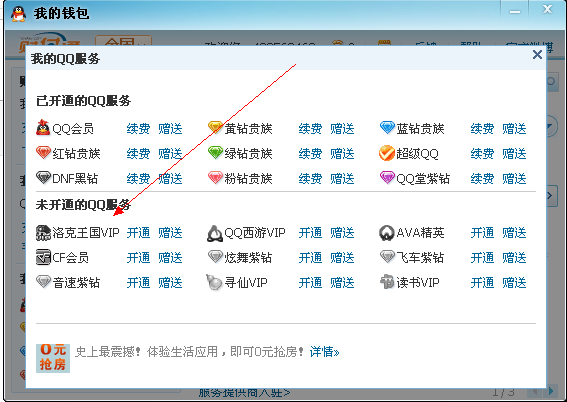This screenshot has width=567, height=402.
Task: Renew QQ会员 via 续费
Action: click(x=138, y=129)
